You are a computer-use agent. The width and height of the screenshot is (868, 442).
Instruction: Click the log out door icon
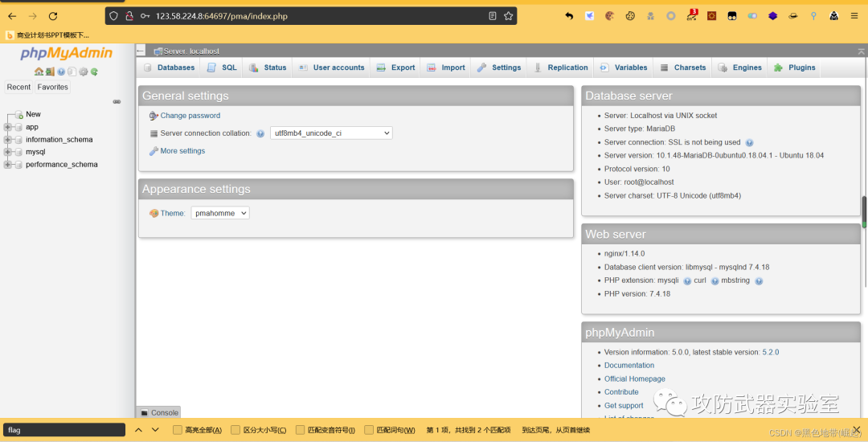(x=50, y=72)
